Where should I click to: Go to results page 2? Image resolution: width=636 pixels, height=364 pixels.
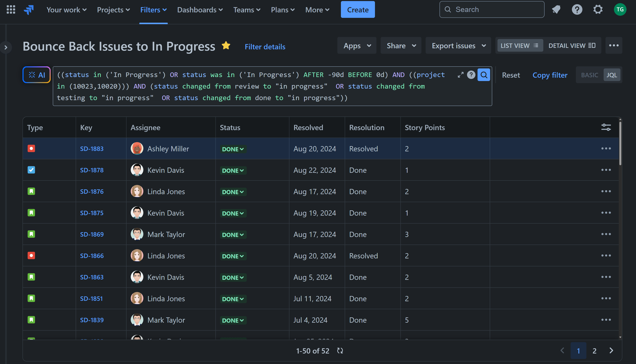pos(594,351)
